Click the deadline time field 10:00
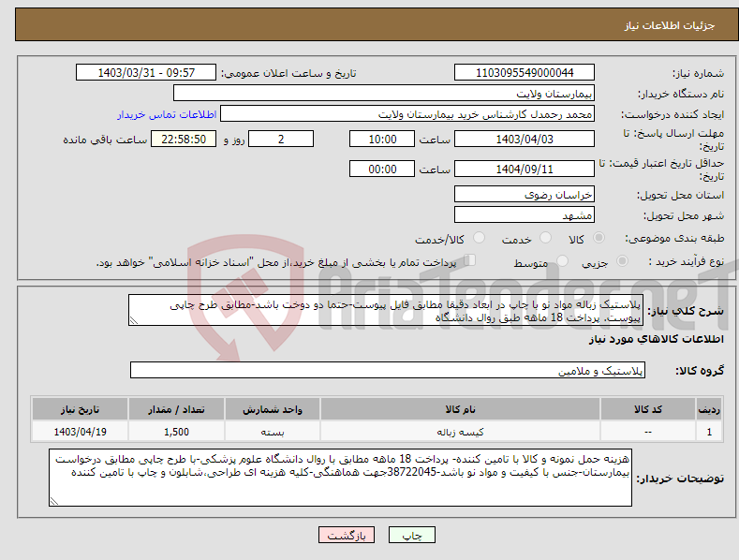739x560 pixels. [x=382, y=139]
